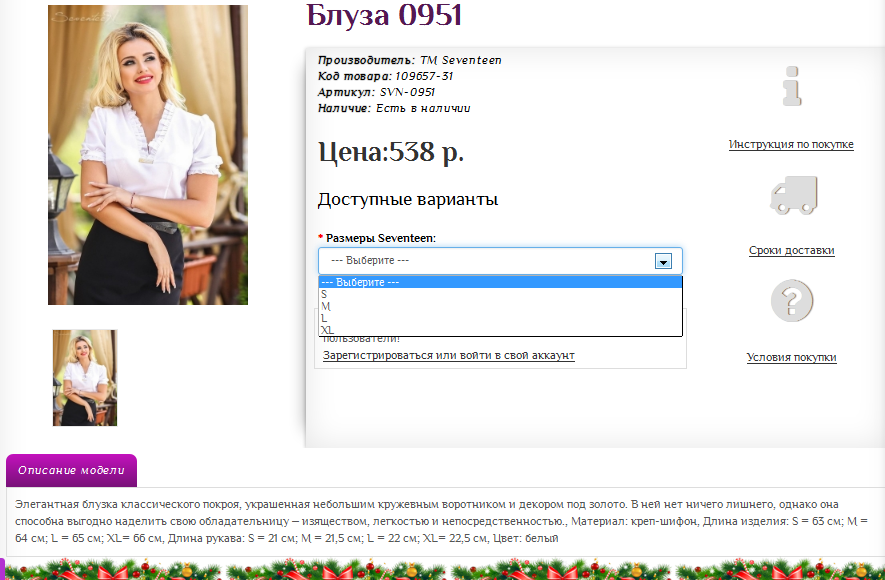The image size is (885, 580).
Task: Switch to the Описание модели tab
Action: (x=71, y=470)
